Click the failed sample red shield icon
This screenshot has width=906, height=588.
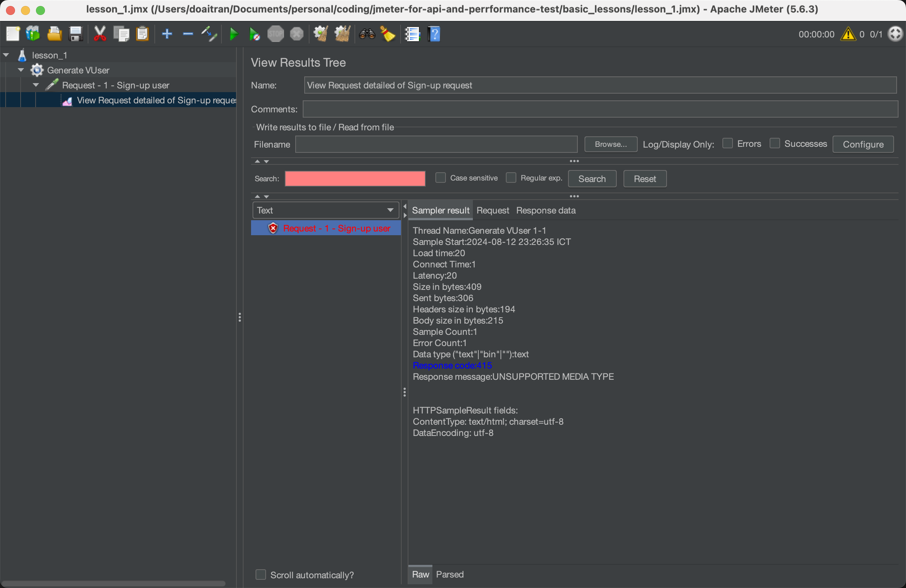273,228
